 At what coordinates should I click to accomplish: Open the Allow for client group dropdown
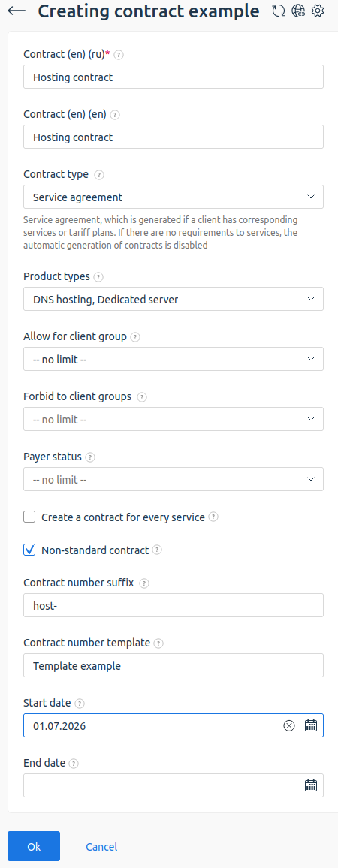(174, 359)
